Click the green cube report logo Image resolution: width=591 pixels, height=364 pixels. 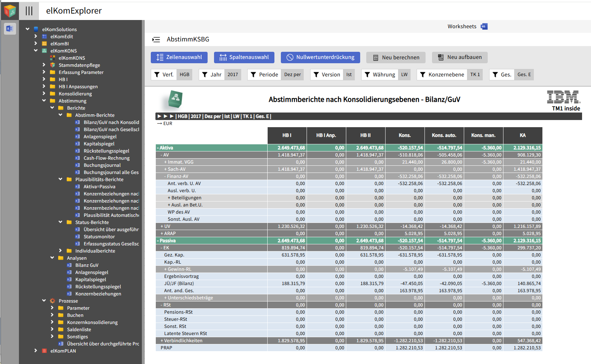175,99
